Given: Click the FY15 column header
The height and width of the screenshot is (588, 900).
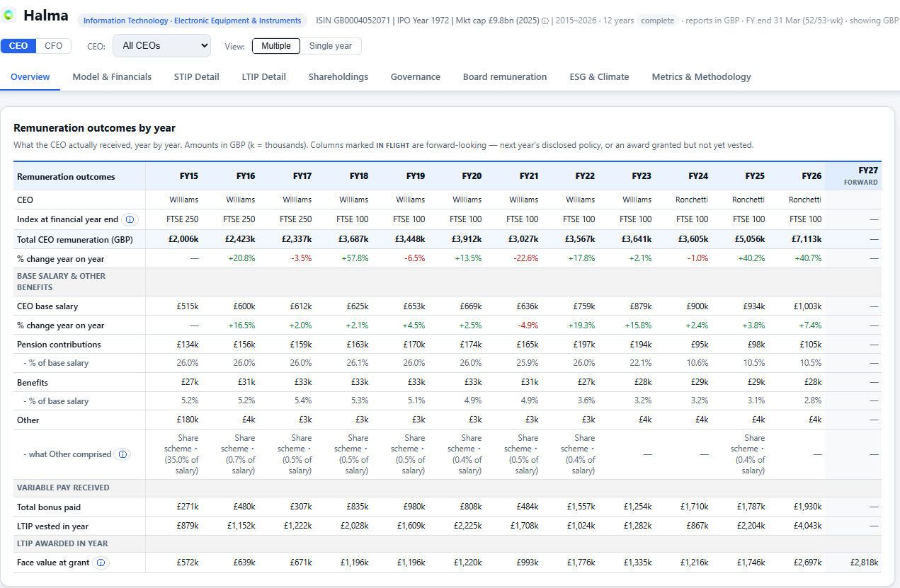Looking at the screenshot, I should (190, 175).
